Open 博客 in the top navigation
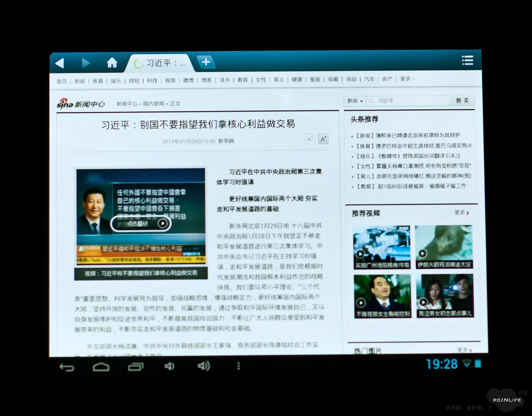This screenshot has width=532, height=416. click(x=207, y=80)
